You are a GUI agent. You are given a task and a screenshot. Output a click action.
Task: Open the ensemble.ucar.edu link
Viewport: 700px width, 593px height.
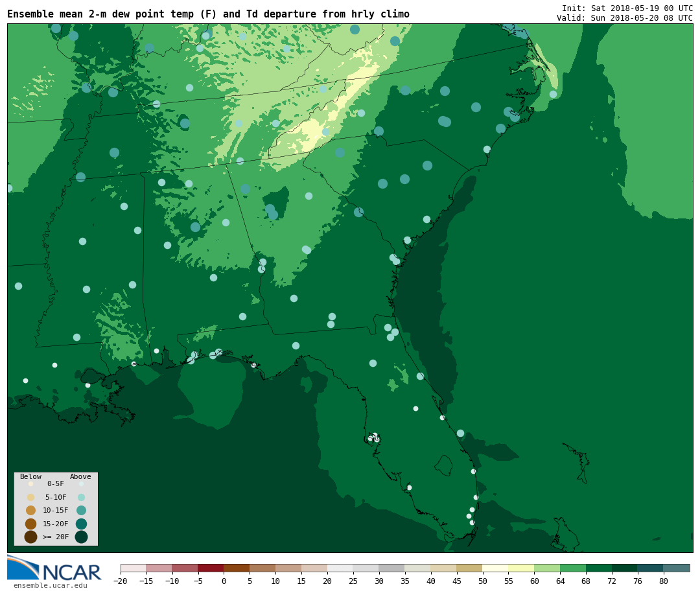[x=51, y=585]
